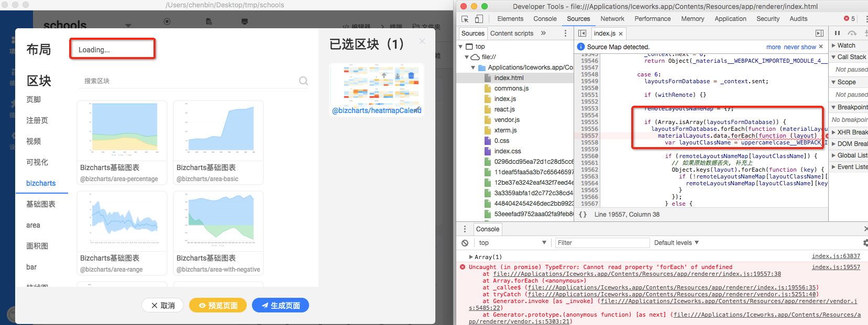This screenshot has width=868, height=325.
Task: Pretty print the source with braces icon
Action: tap(583, 215)
